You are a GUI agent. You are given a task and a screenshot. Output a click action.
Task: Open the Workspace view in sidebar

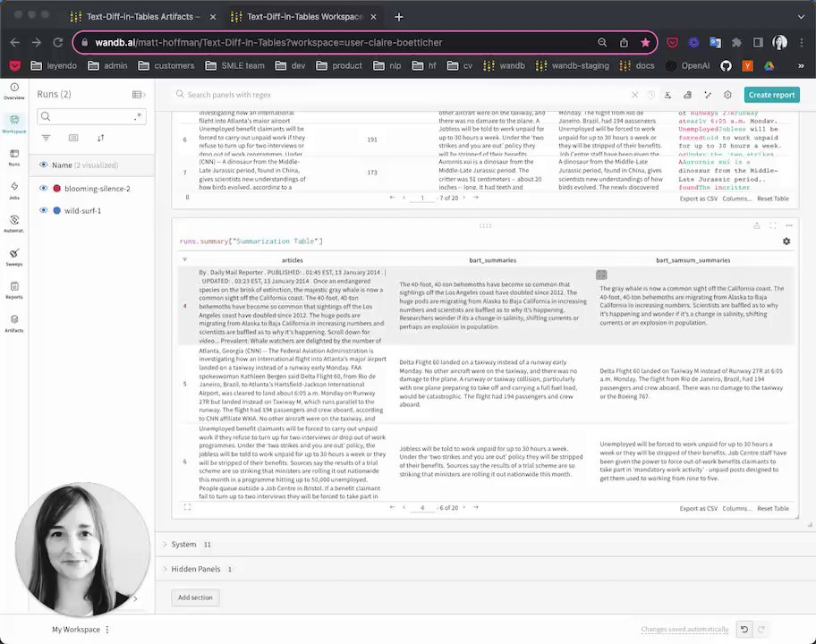pyautogui.click(x=14, y=124)
